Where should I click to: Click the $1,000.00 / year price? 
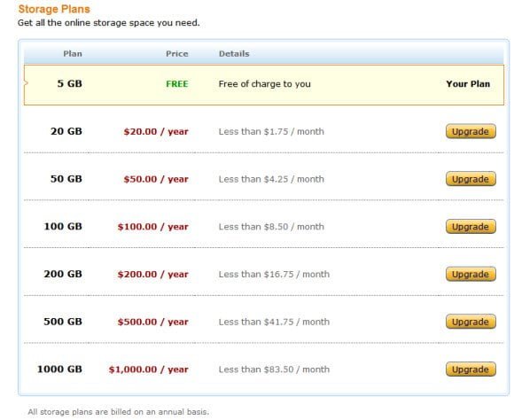pyautogui.click(x=149, y=369)
